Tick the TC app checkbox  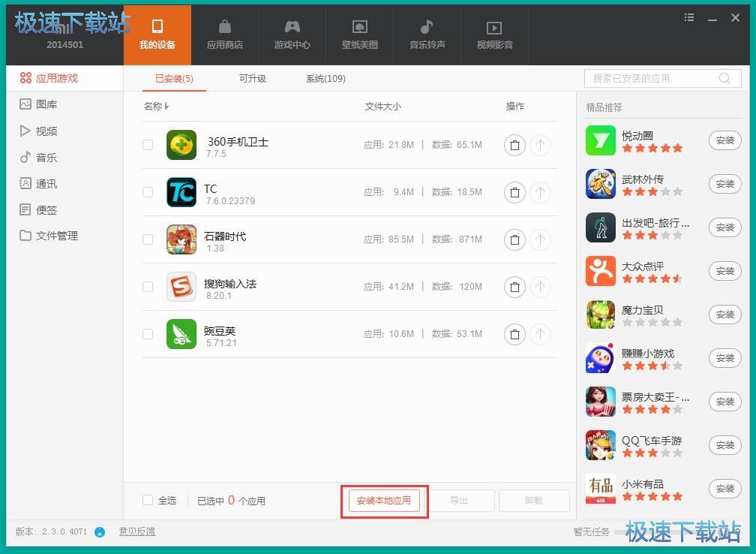[x=148, y=192]
